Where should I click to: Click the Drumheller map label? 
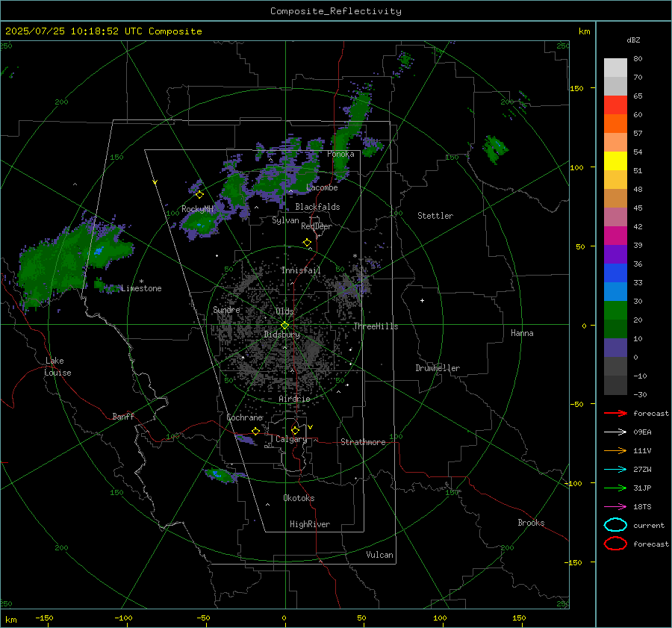point(438,368)
